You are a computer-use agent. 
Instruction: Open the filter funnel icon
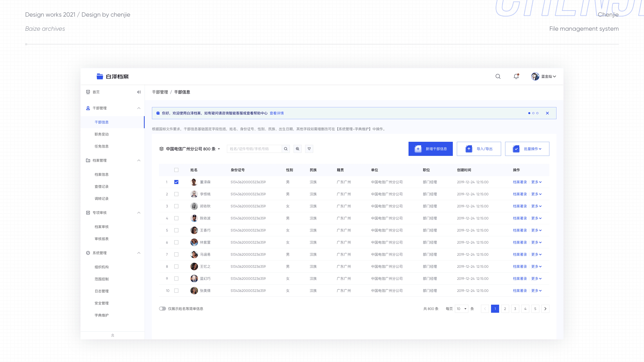pos(309,149)
